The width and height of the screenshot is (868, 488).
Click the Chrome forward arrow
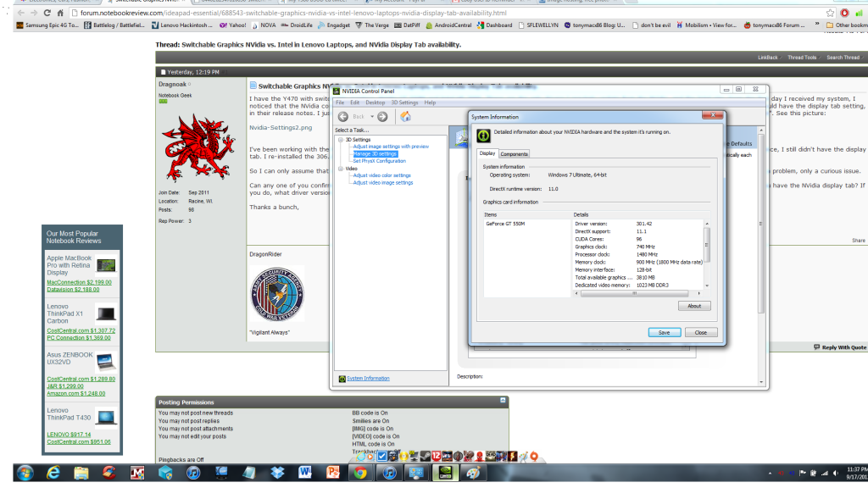[x=34, y=13]
